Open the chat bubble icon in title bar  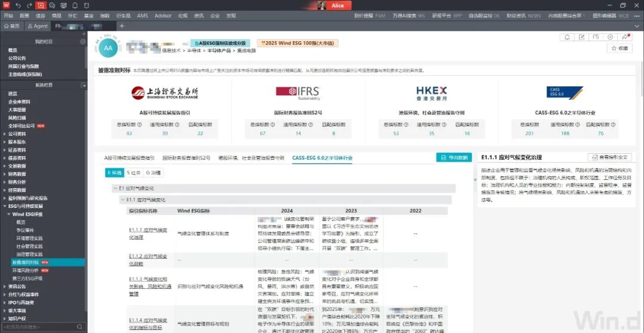52,5
